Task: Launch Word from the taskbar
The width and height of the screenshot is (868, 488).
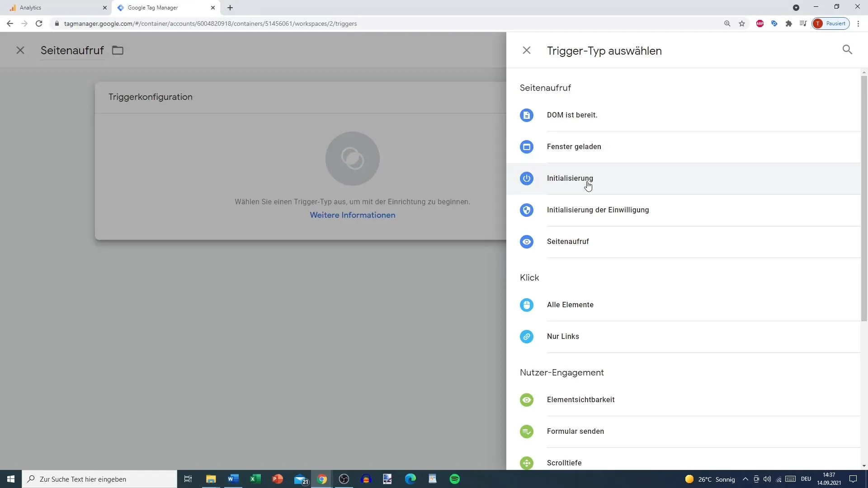Action: pos(233,479)
